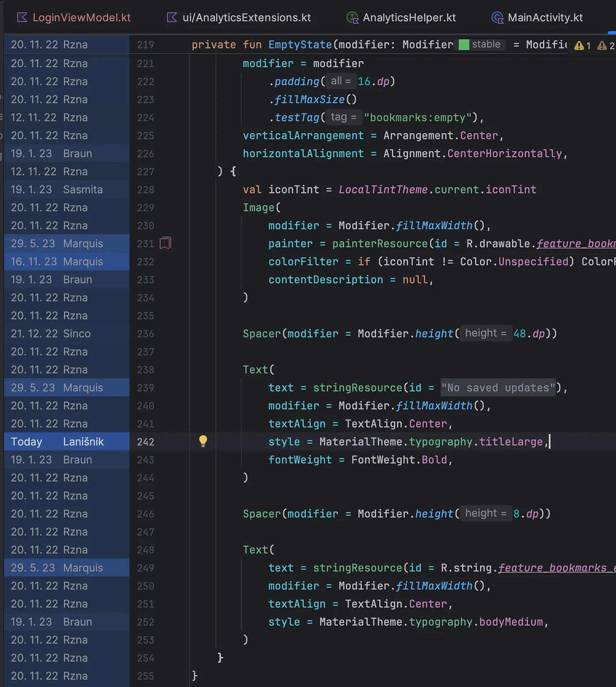Click the "tag =" inlay hint
The width and height of the screenshot is (616, 687).
[x=343, y=117]
